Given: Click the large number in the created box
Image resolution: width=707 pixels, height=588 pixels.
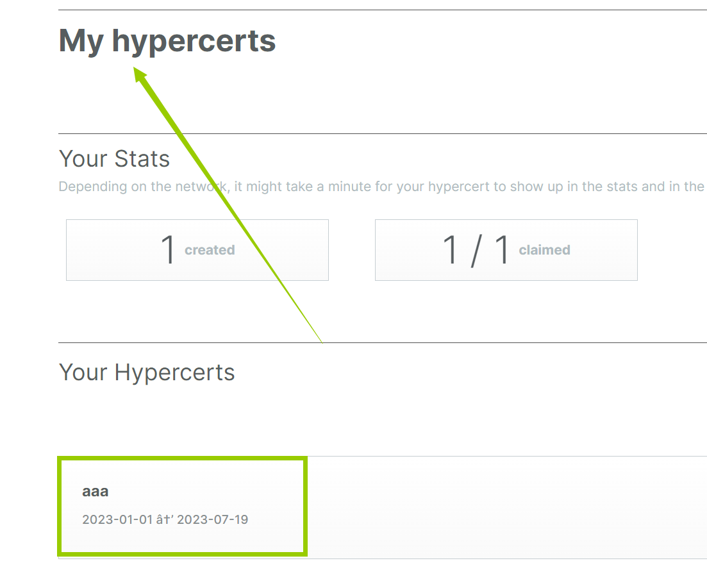Looking at the screenshot, I should click(x=168, y=249).
